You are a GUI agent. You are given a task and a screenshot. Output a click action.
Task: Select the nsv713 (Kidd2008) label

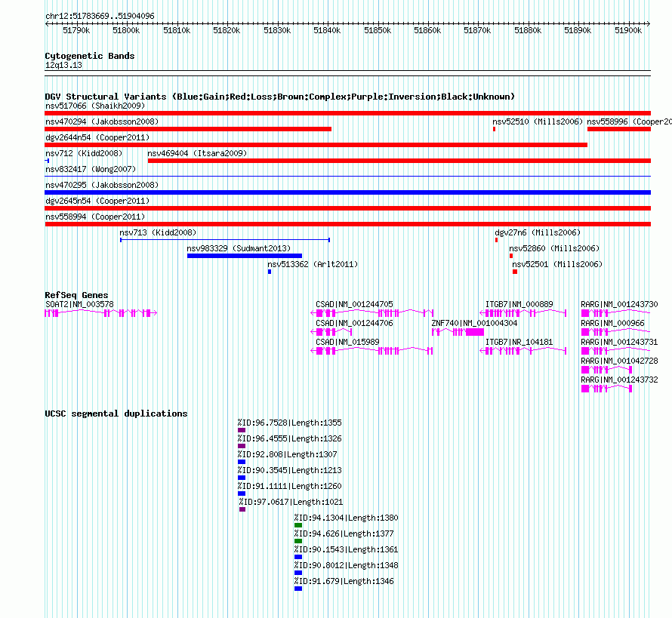tap(158, 232)
